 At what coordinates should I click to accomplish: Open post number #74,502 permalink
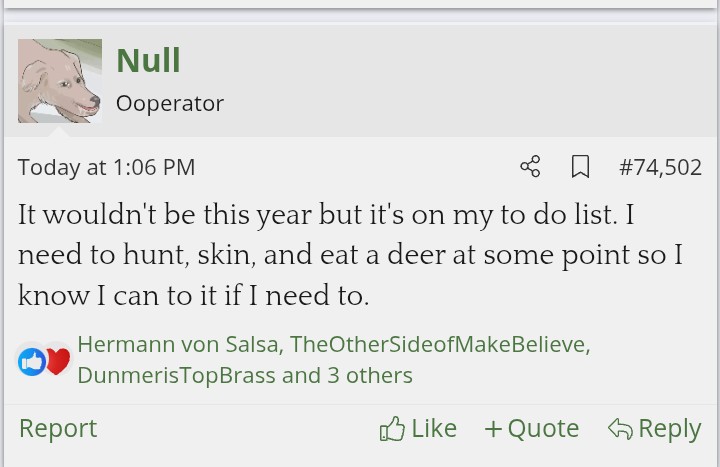(x=660, y=167)
